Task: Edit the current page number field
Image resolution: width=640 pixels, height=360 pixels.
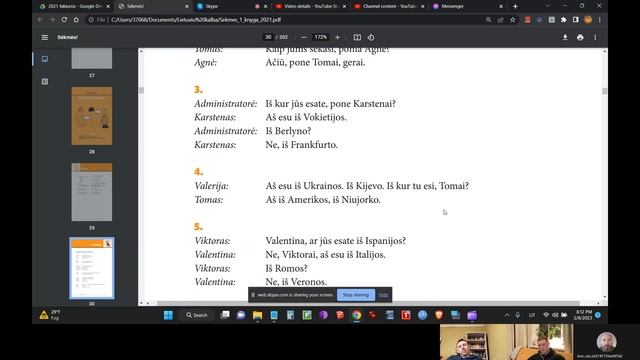Action: pyautogui.click(x=268, y=37)
